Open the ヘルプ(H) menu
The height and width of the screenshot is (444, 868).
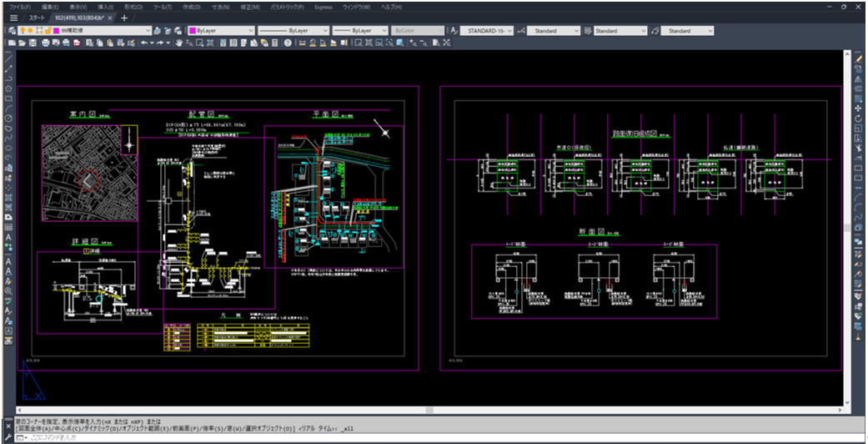click(391, 7)
